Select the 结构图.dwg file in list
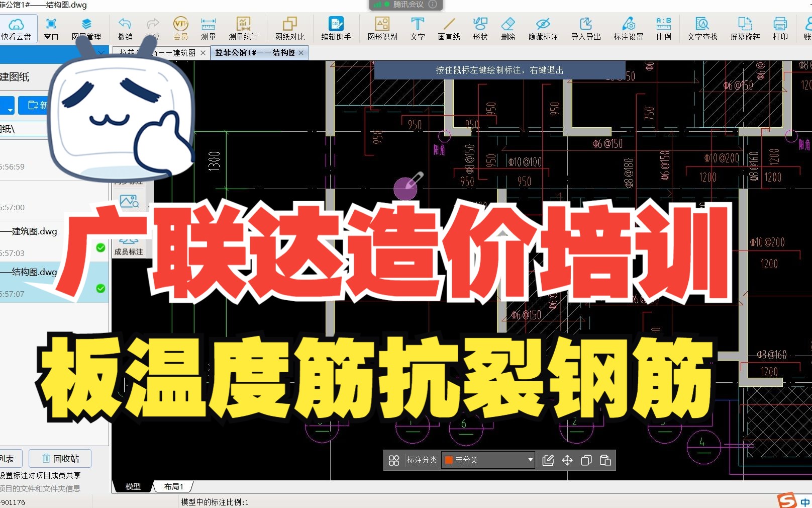 (x=54, y=282)
